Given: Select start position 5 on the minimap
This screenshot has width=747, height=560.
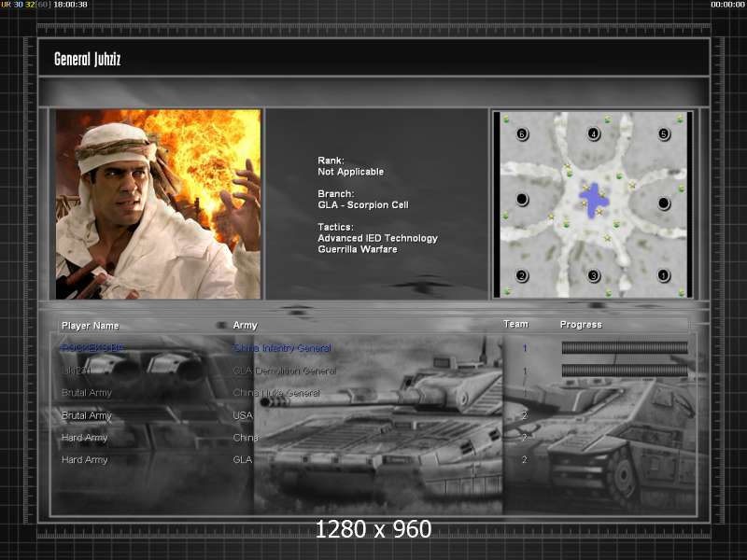Looking at the screenshot, I should pos(664,133).
